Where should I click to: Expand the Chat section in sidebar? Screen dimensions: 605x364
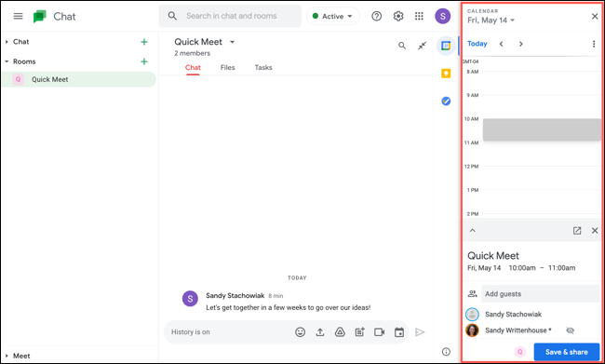(7, 42)
